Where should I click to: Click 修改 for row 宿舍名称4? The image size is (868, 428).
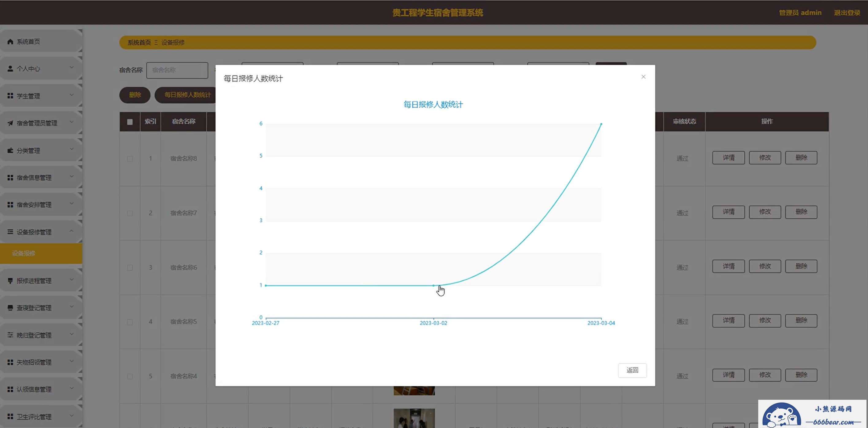pos(765,375)
